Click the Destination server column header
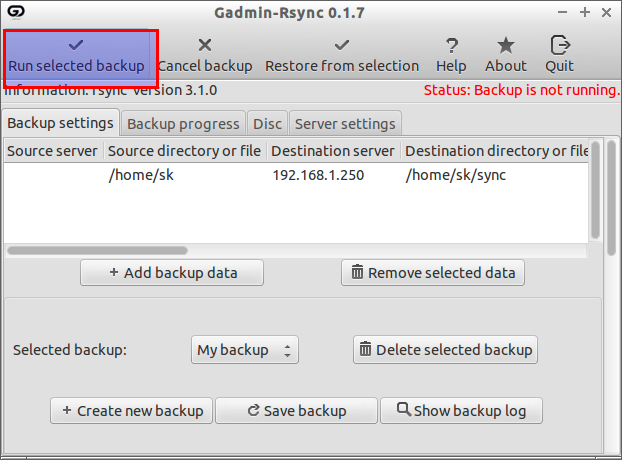 point(333,151)
